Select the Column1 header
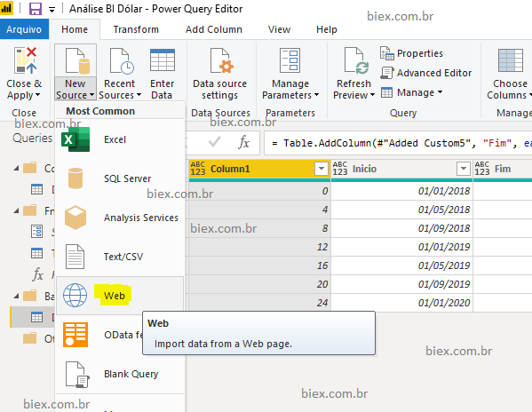Screen dimensions: 532x412 [259, 169]
